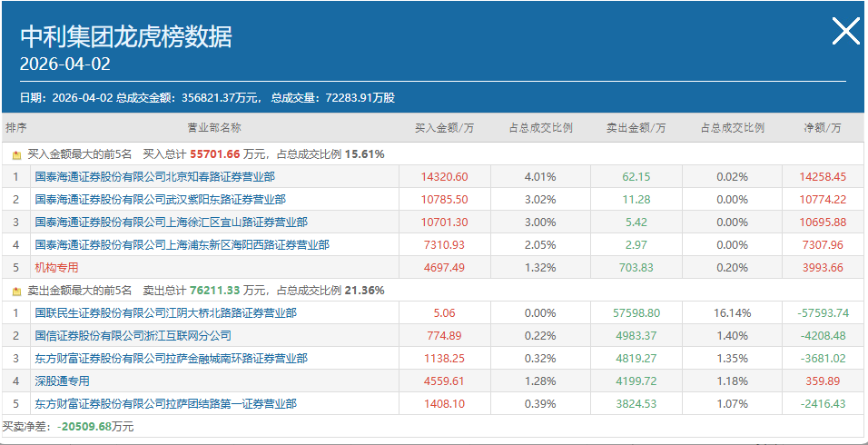Screen dimensions: 868x445
Task: Click net amount 3993.66 cell
Action: pyautogui.click(x=823, y=268)
